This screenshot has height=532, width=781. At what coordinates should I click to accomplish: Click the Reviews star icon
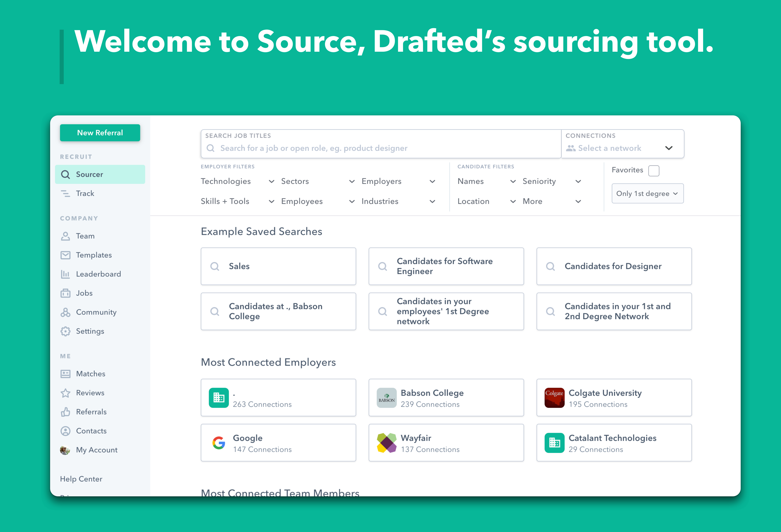[x=65, y=393]
